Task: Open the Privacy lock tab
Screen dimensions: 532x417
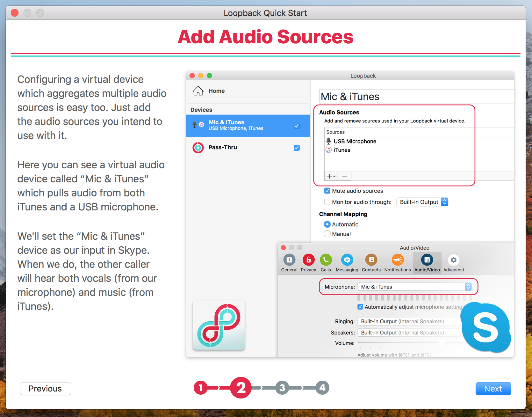Action: [x=308, y=263]
